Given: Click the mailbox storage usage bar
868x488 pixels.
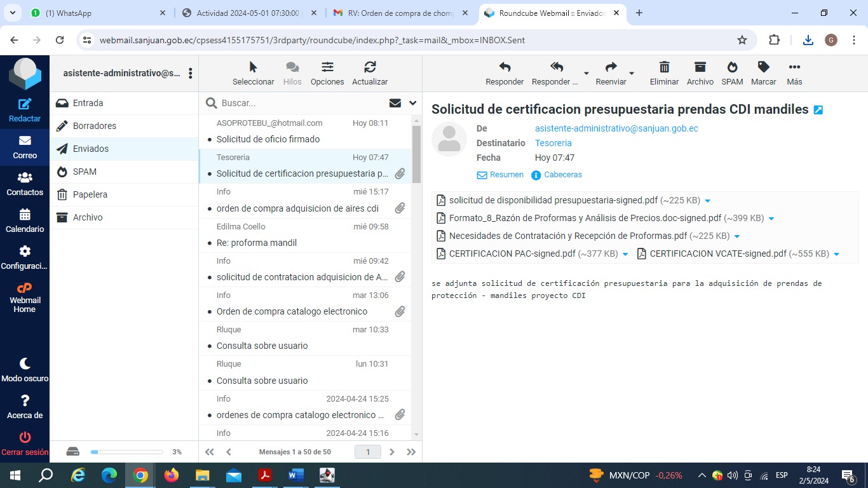Looking at the screenshot, I should [126, 452].
